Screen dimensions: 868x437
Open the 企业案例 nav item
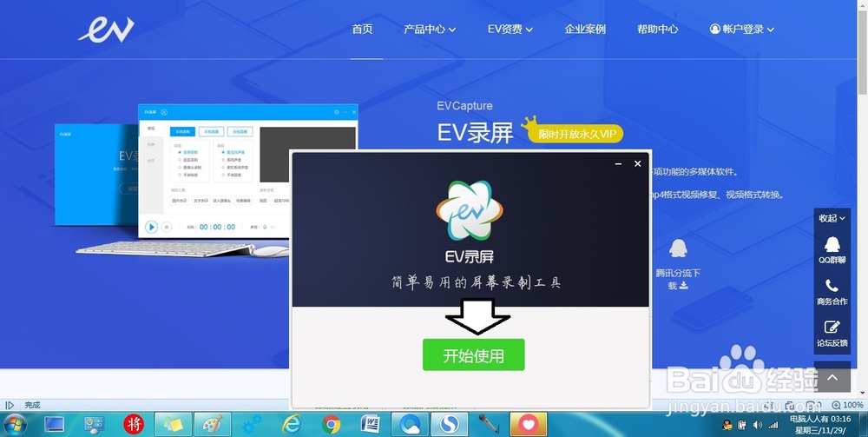585,30
